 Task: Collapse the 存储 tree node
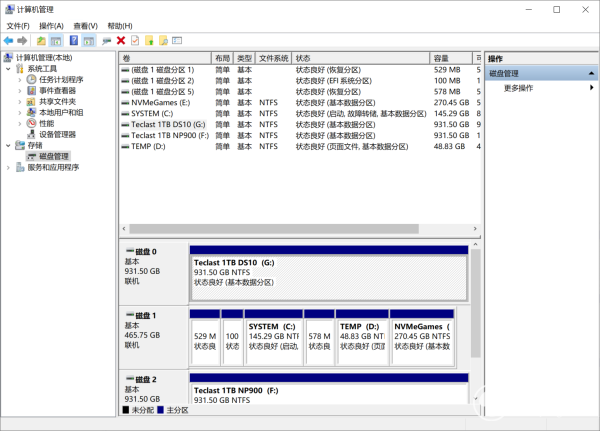(x=8, y=145)
